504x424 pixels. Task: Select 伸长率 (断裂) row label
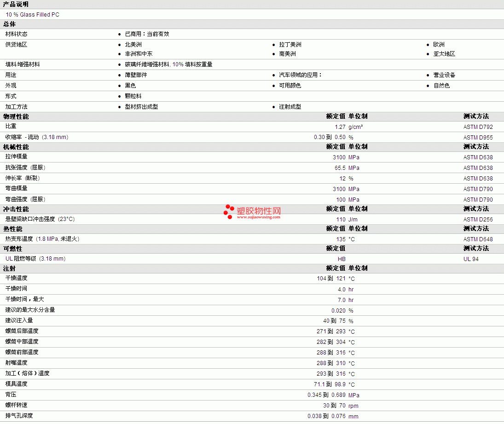tap(23, 178)
